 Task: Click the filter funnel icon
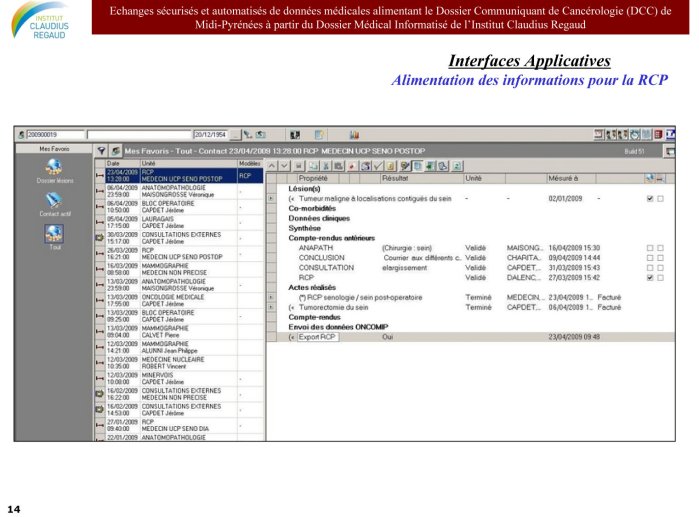pyautogui.click(x=101, y=151)
